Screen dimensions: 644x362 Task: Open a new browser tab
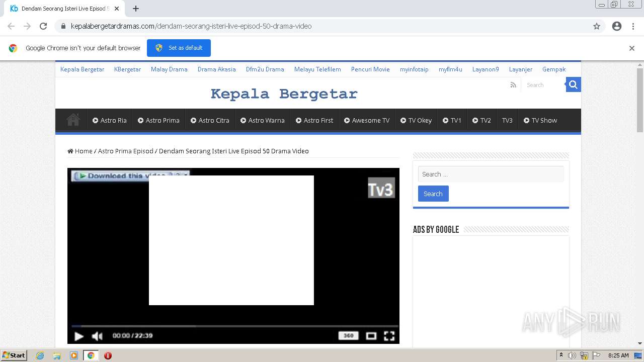tap(136, 9)
